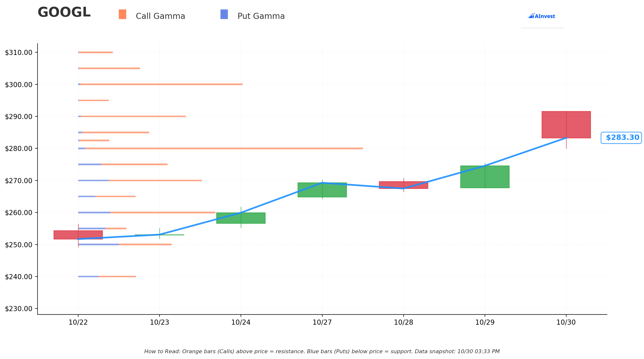The image size is (644, 359).
Task: Click the orange call gamma bar at $250
Action: (145, 245)
